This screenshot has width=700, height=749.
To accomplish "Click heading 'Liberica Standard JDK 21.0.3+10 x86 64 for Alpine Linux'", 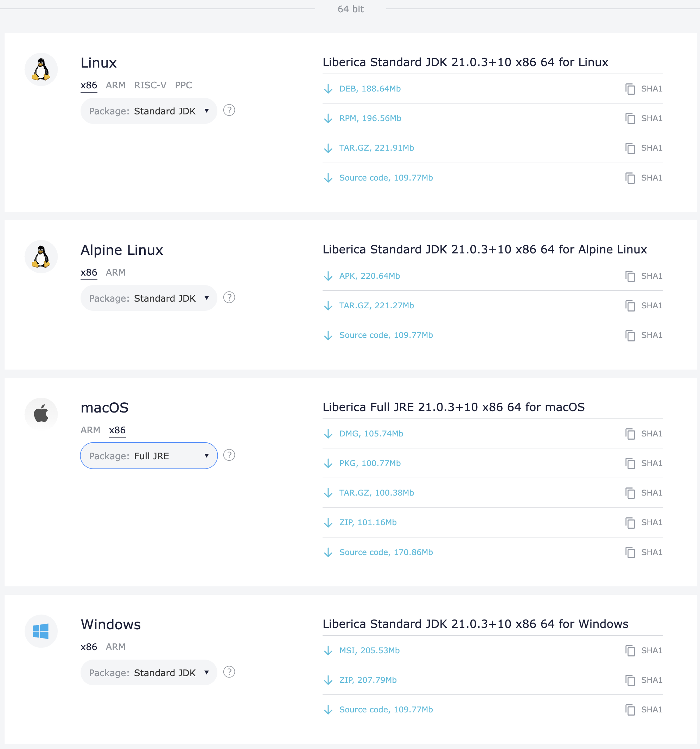I will coord(485,250).
